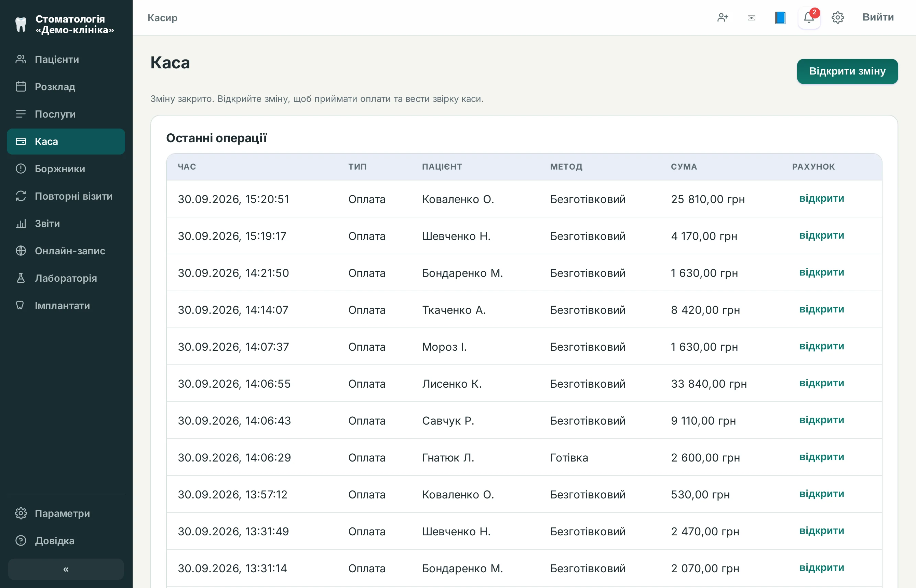Go to Пацієнти section
The width and height of the screenshot is (916, 588).
(66, 59)
